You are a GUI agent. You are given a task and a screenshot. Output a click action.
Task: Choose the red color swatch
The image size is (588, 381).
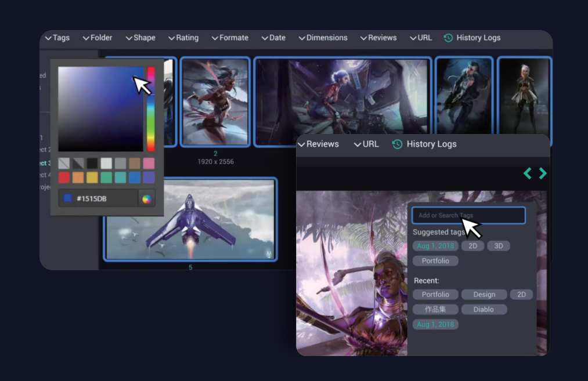[x=64, y=177]
